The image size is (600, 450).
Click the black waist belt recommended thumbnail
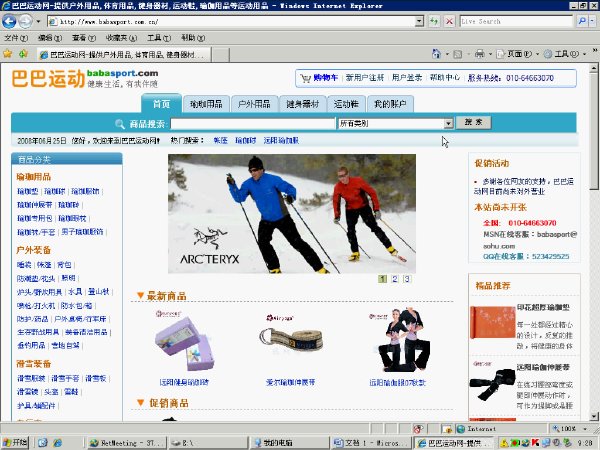click(492, 383)
